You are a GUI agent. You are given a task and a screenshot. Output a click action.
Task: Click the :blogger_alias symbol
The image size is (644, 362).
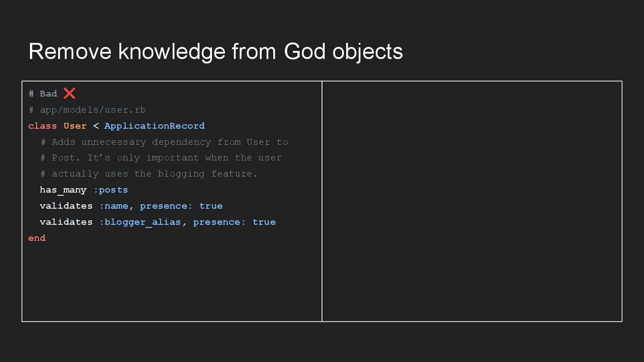pyautogui.click(x=140, y=222)
